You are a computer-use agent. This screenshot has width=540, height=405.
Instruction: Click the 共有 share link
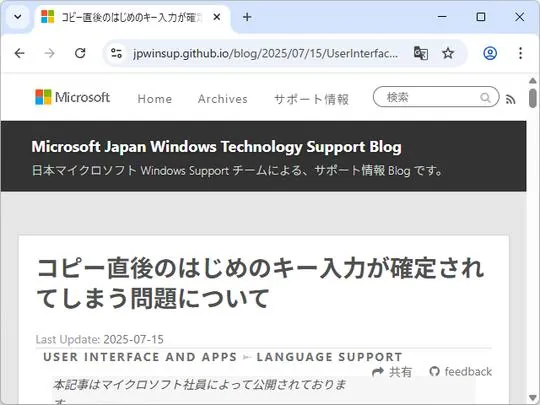point(392,372)
